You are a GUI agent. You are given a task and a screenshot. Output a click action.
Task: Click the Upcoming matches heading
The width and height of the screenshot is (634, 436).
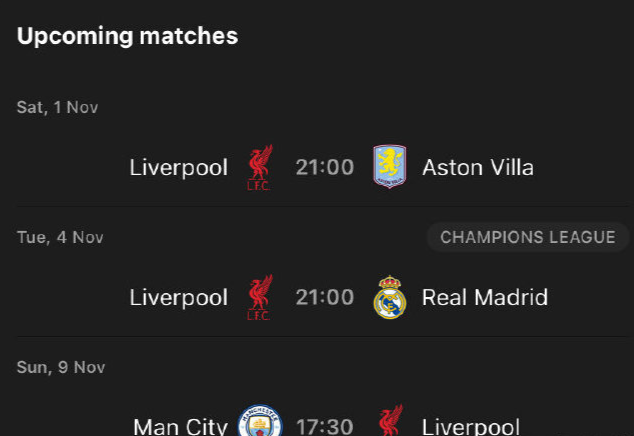click(128, 36)
